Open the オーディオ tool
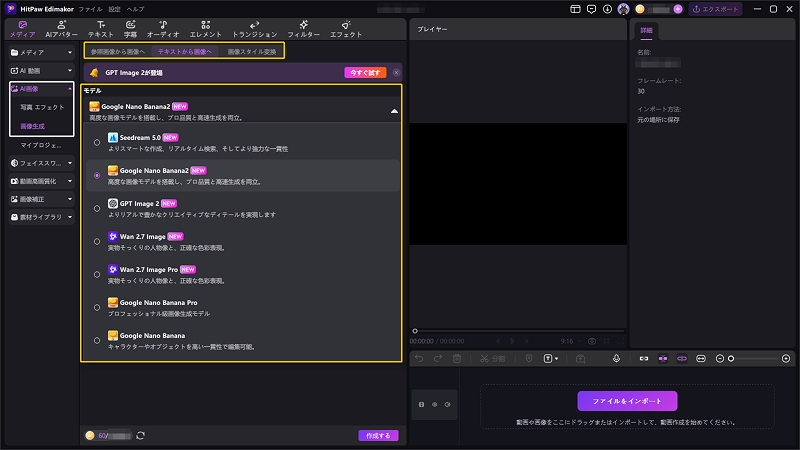The image size is (800, 450). pyautogui.click(x=163, y=29)
